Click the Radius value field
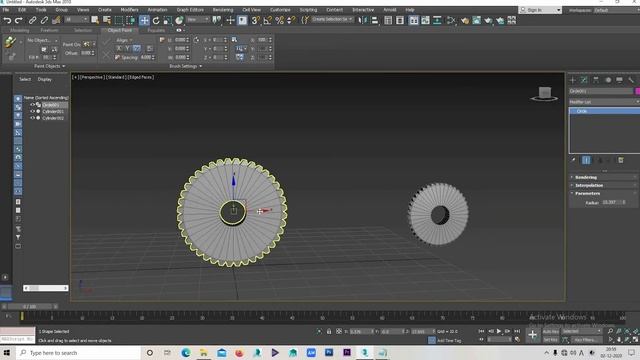640x360 pixels. 611,202
